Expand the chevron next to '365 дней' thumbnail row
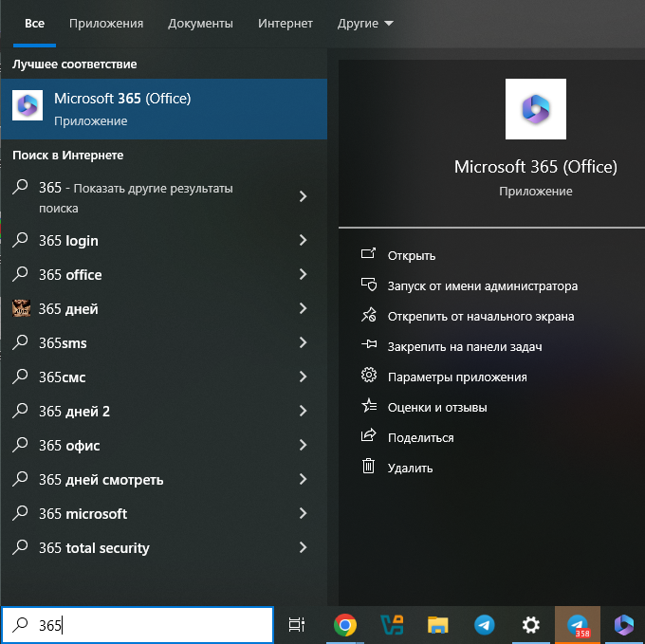Viewport: 645px width, 644px height. coord(304,308)
